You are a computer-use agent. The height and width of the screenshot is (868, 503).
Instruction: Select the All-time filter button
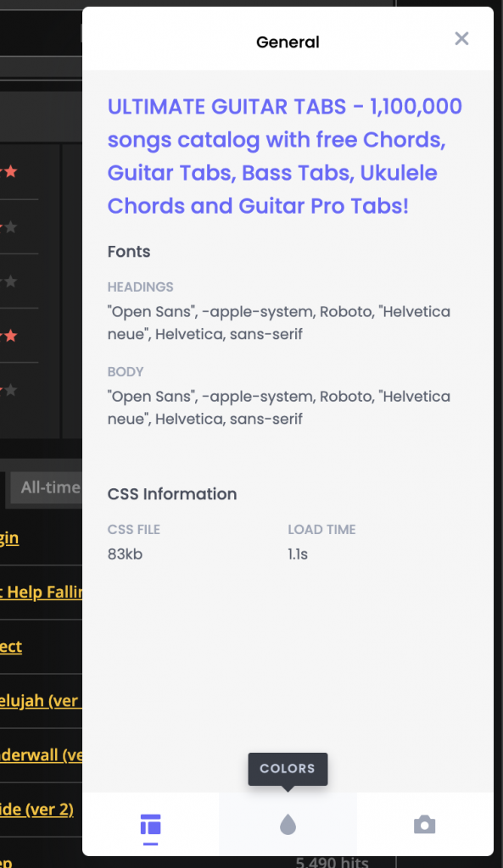[x=47, y=487]
